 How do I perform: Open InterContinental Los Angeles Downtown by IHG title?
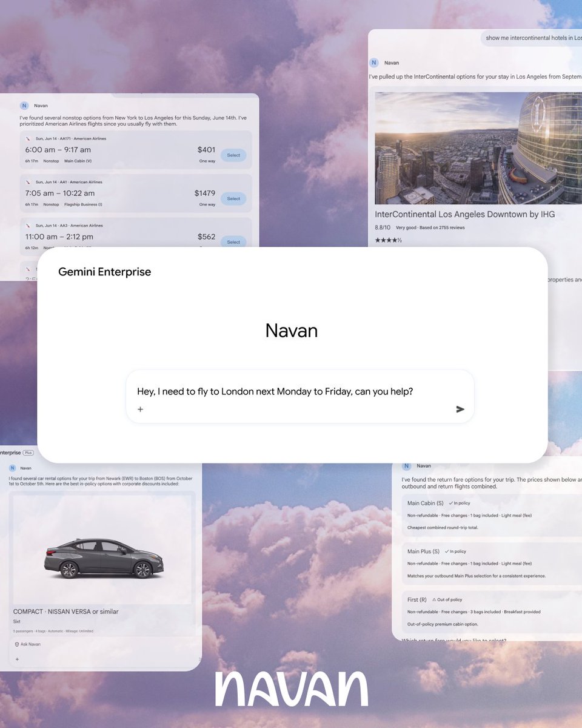[x=465, y=214]
